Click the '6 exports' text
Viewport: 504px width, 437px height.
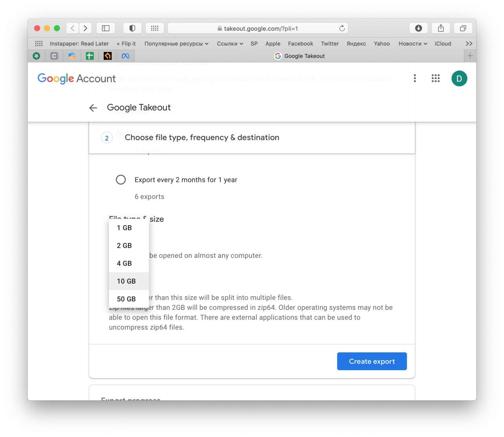point(149,196)
